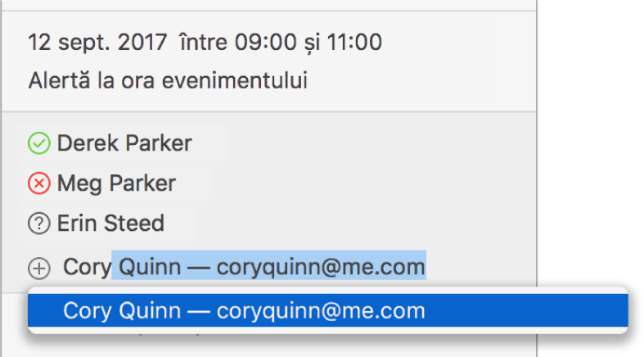Click the email address in the suggestion row
This screenshot has width=644, height=357.
click(x=321, y=311)
